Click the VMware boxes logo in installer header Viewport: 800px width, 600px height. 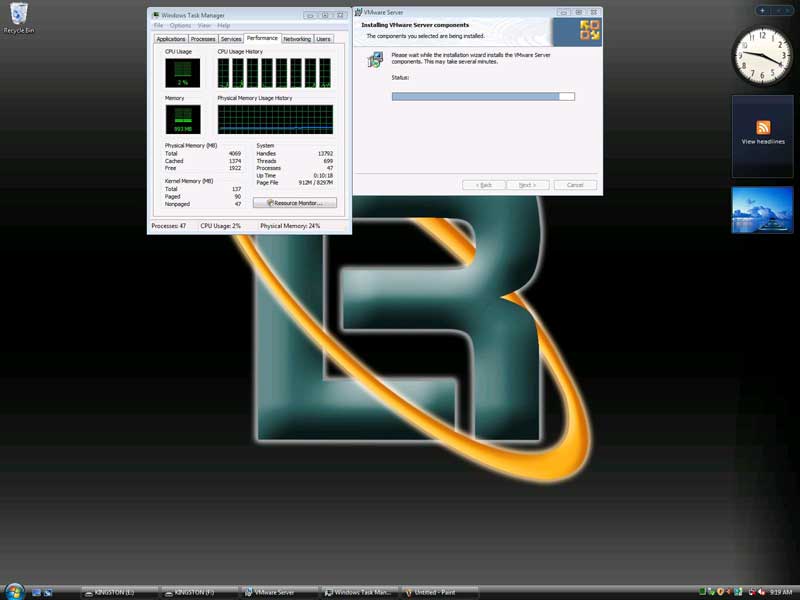point(589,30)
